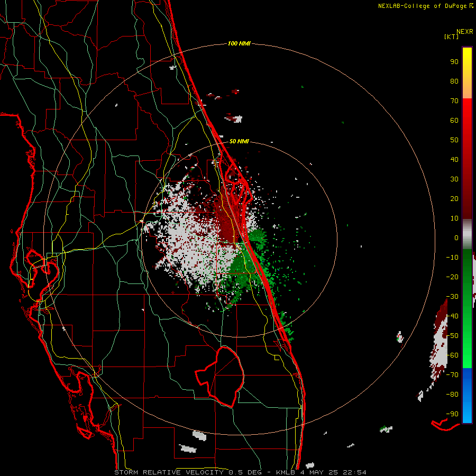Click the [KT] units label
Image resolution: width=476 pixels, height=476 pixels.
pyautogui.click(x=452, y=36)
